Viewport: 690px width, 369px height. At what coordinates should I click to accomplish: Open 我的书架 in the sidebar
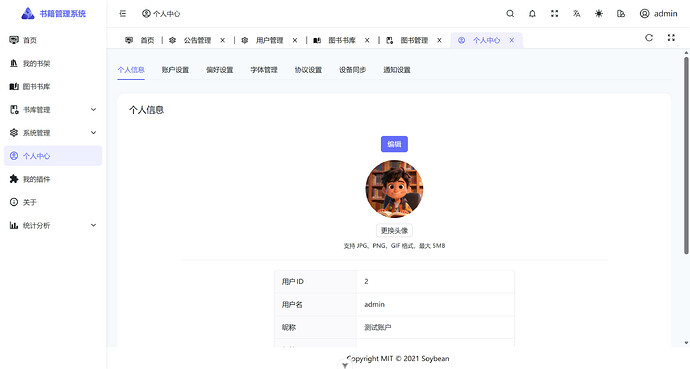[x=53, y=63]
